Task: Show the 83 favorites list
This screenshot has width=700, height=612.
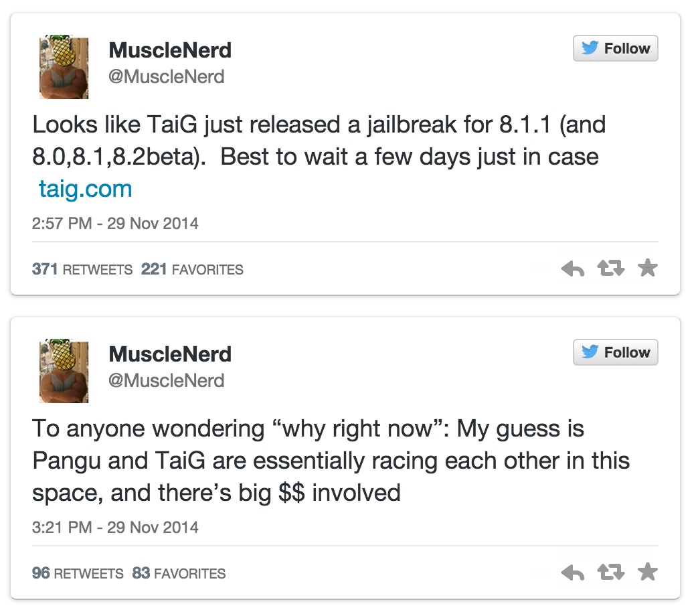Action: 179,574
